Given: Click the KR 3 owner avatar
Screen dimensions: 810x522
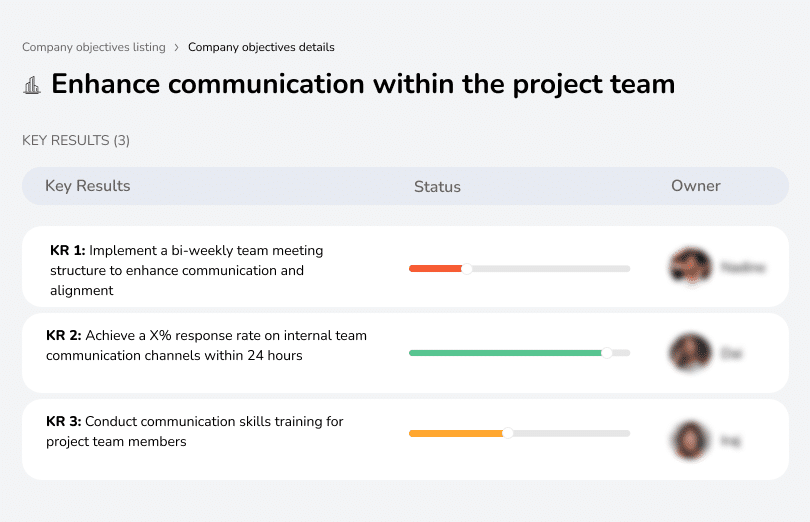Looking at the screenshot, I should point(690,440).
